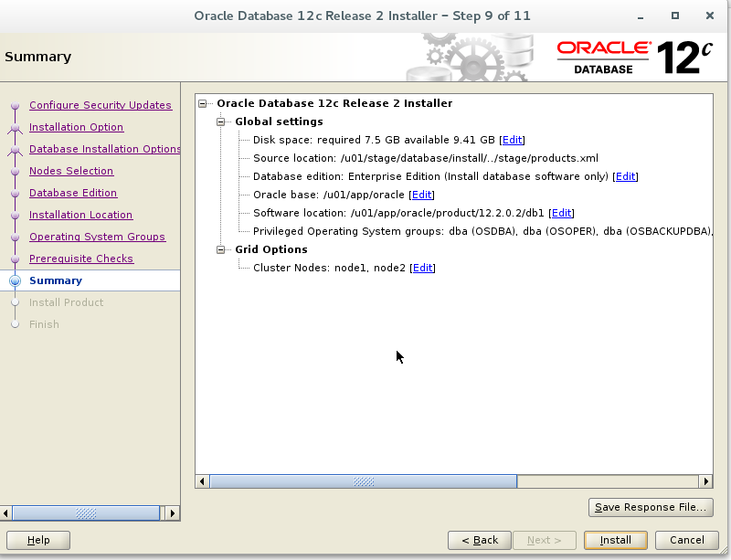Cancel the Oracle installation
Viewport: 731px width, 560px height.
tap(686, 540)
